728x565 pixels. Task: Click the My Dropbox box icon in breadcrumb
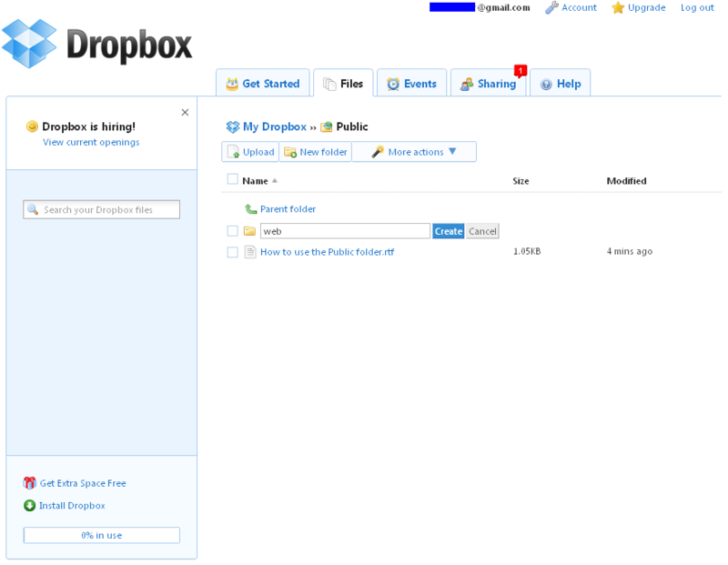(x=233, y=126)
